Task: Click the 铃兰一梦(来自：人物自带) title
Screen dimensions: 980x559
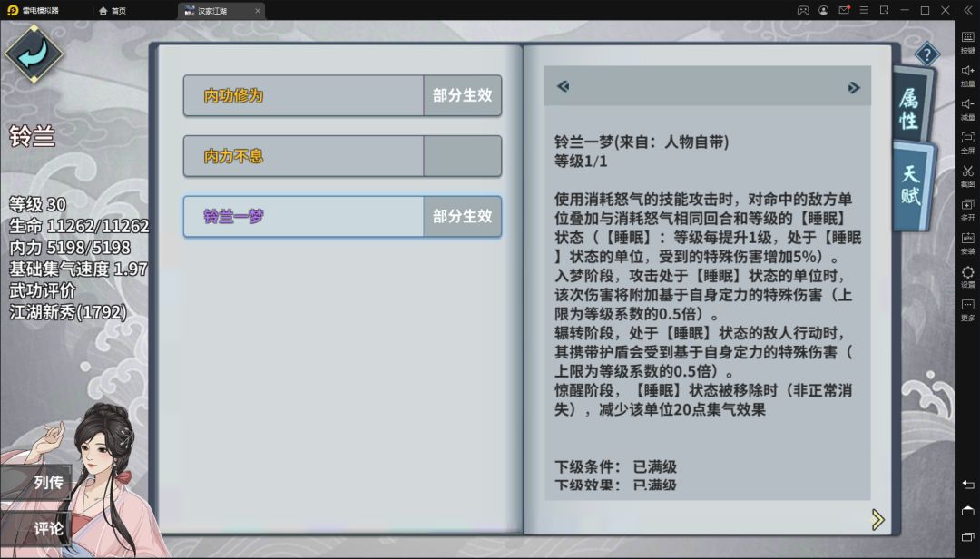Action: click(x=642, y=142)
